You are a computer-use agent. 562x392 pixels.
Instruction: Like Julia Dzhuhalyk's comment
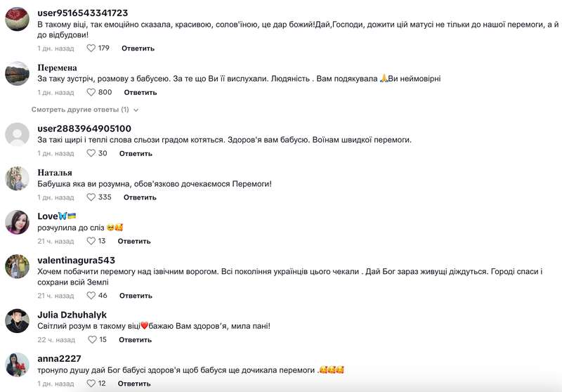(91, 339)
